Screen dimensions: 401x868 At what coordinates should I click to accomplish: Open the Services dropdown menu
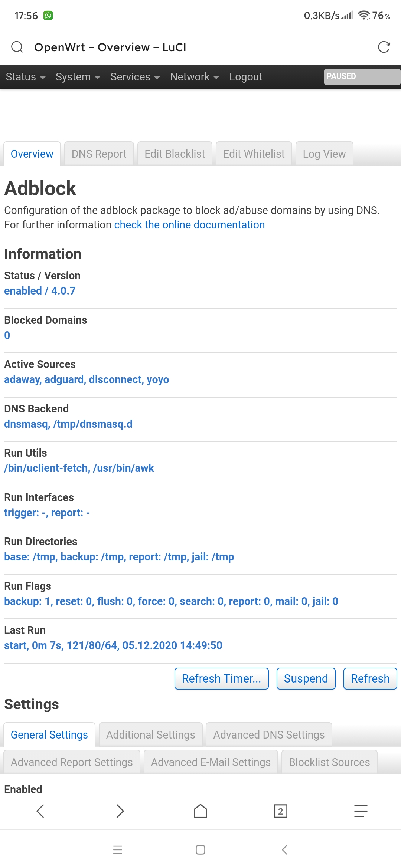coord(135,77)
